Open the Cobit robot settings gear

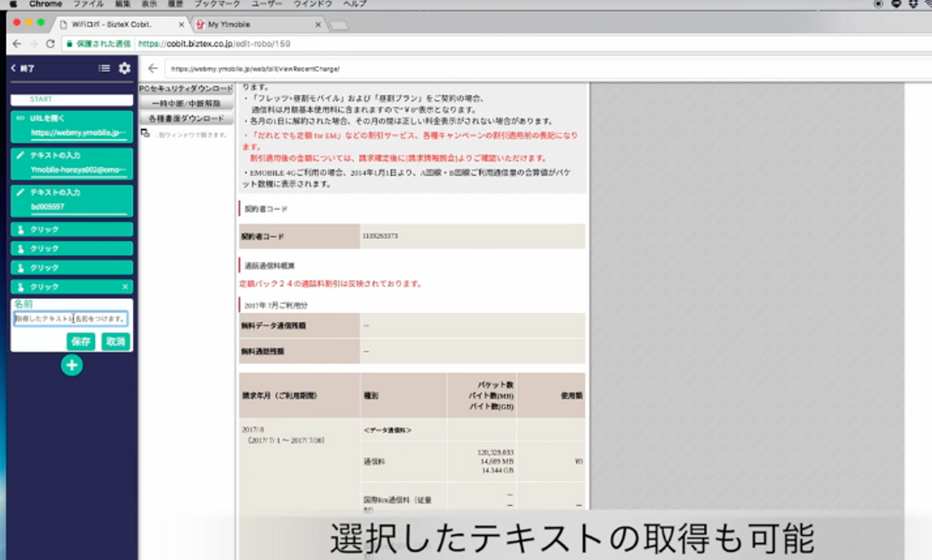(x=125, y=68)
